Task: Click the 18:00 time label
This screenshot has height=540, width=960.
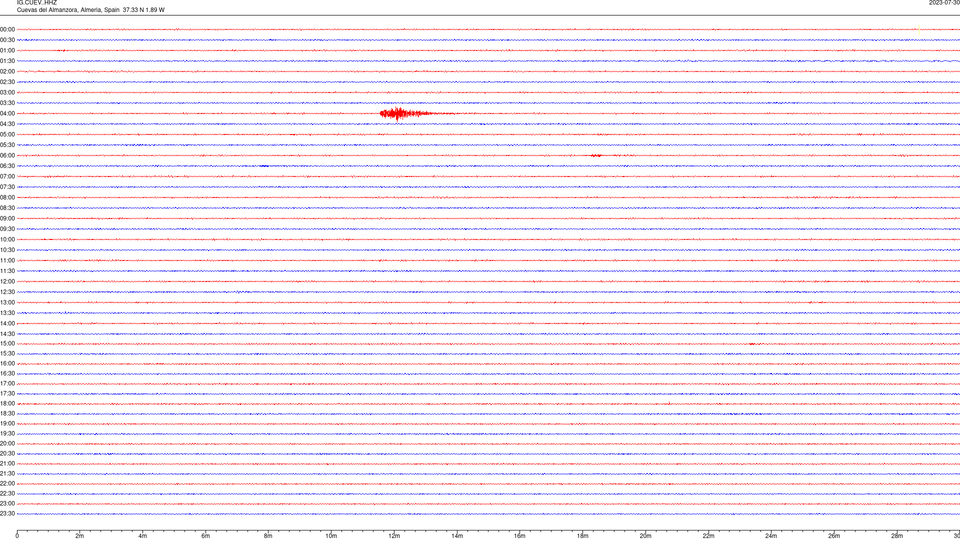Action: click(7, 403)
